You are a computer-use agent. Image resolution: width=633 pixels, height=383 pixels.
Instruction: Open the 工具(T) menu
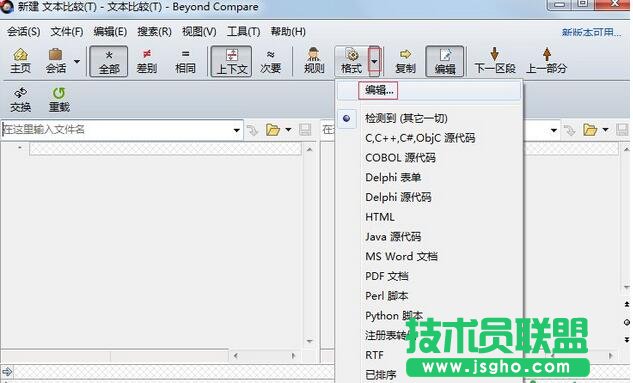click(x=243, y=31)
